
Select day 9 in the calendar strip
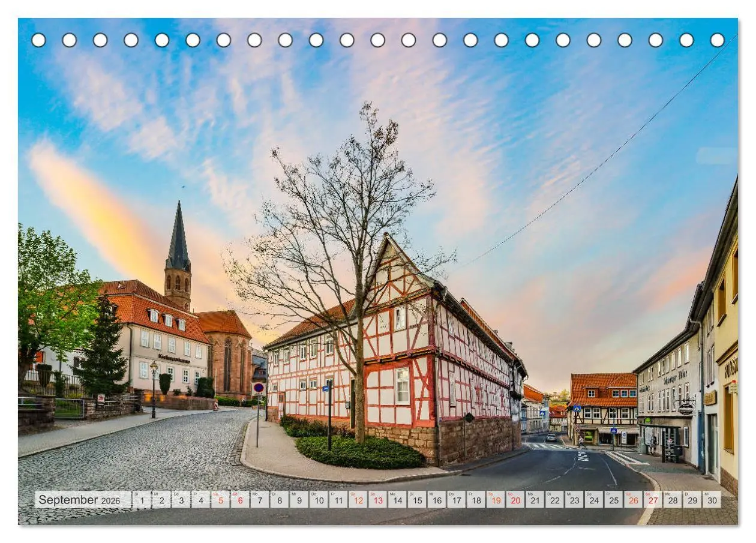click(299, 500)
